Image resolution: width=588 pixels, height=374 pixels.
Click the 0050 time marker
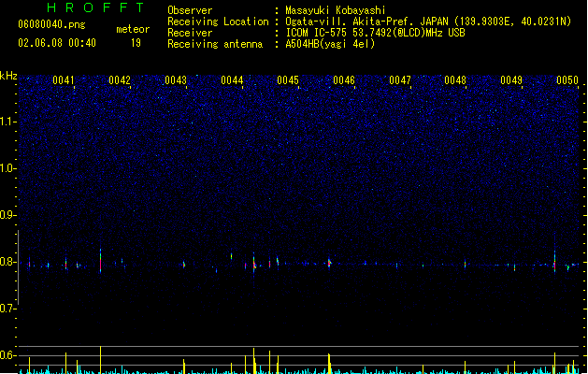[567, 80]
